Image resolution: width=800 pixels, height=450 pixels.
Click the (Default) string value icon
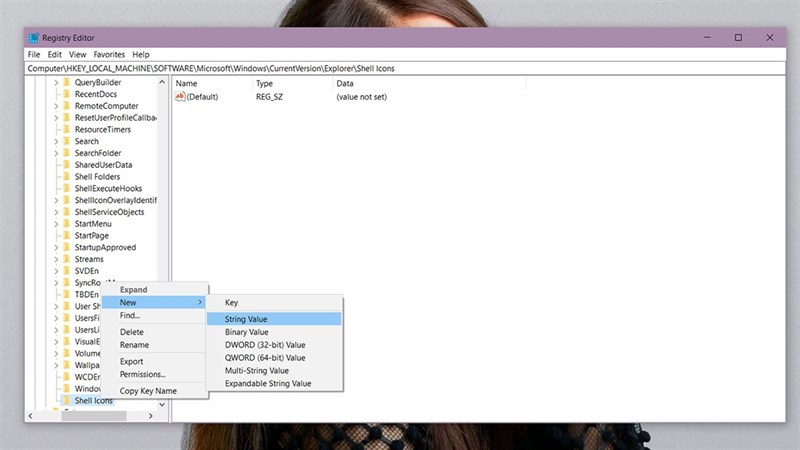[180, 96]
